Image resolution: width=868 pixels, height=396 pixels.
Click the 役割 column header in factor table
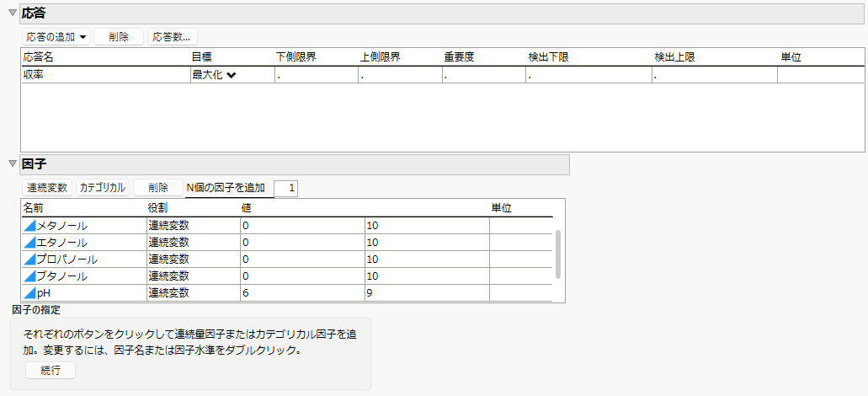[158, 208]
